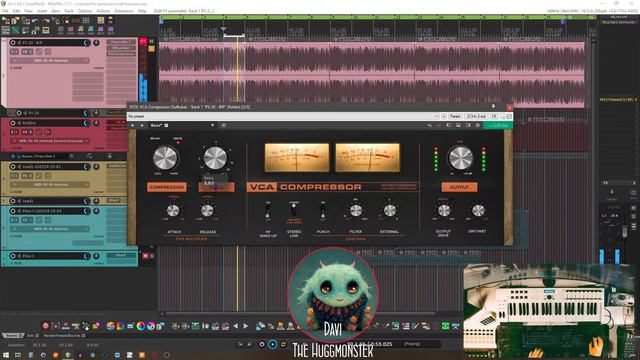Click the undo arrow in the main toolbar
The width and height of the screenshot is (640, 360).
[x=36, y=20]
